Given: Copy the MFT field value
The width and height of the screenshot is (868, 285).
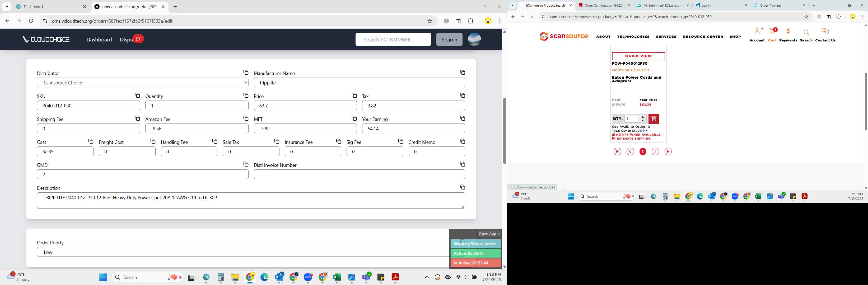Looking at the screenshot, I should [x=354, y=118].
